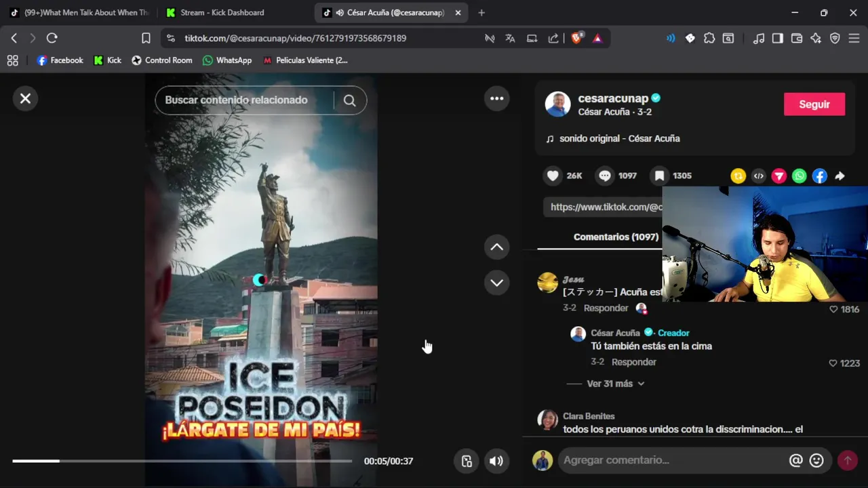868x488 pixels.
Task: Go back with the browser back arrow
Action: pyautogui.click(x=14, y=38)
